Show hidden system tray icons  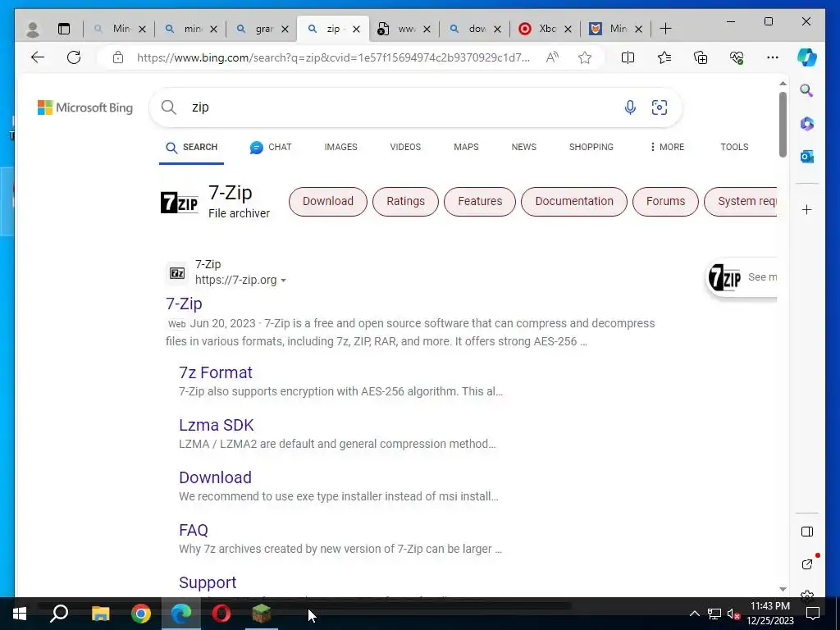(694, 614)
